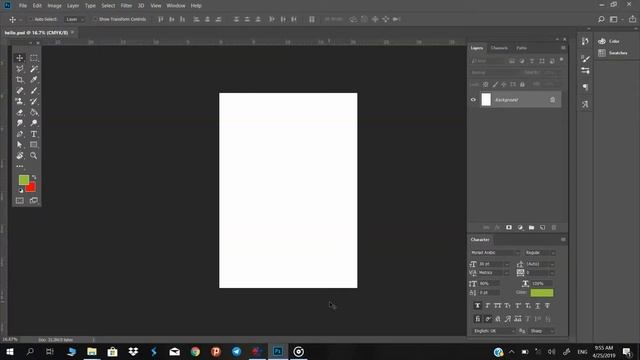The width and height of the screenshot is (640, 360).
Task: Swap foreground and background colors
Action: coord(34,178)
